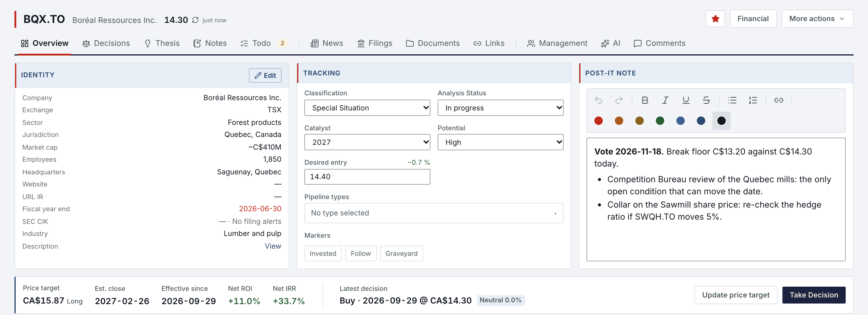868x315 pixels.
Task: Click the red star favorite icon
Action: pos(715,19)
